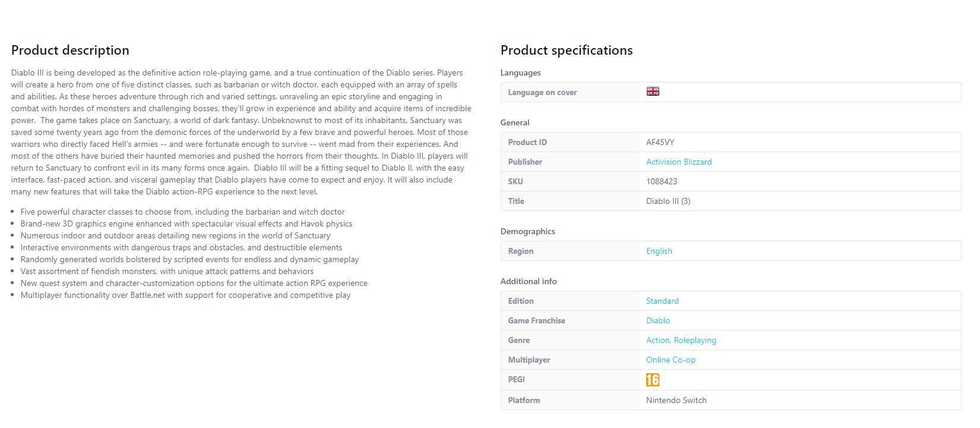
Task: Click the Language on cover row label
Action: pos(542,92)
